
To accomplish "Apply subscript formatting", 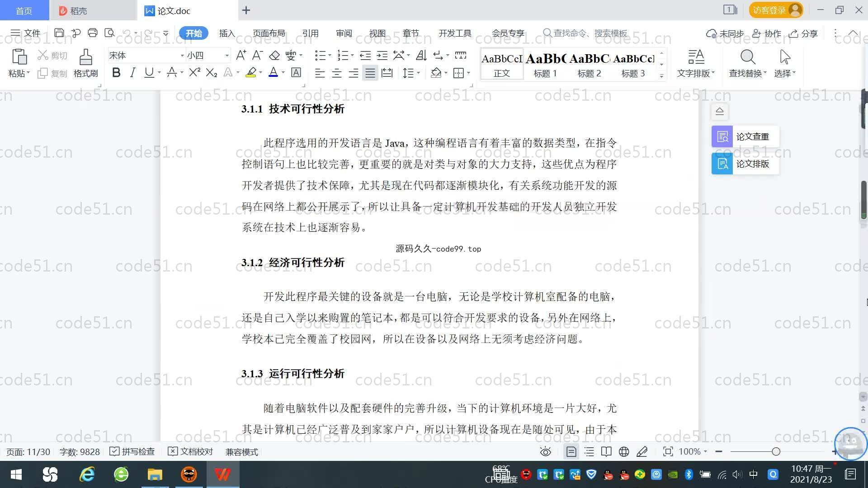I will [x=212, y=72].
